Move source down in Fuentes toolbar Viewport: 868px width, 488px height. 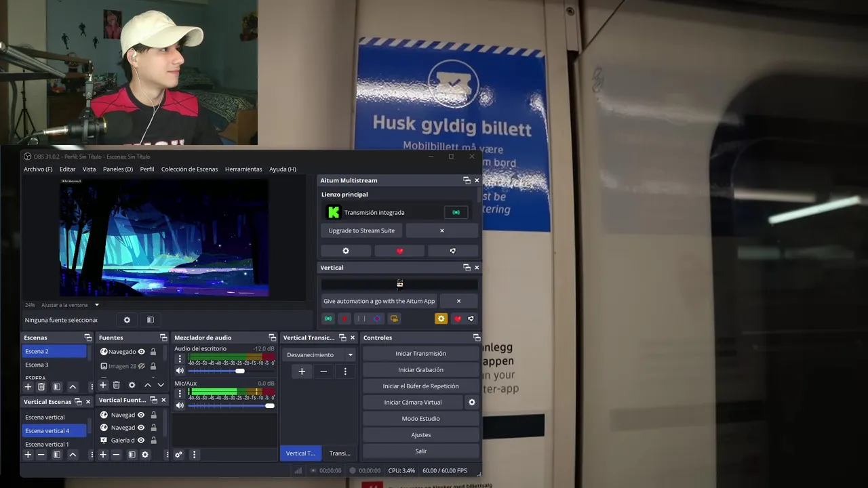(x=161, y=385)
